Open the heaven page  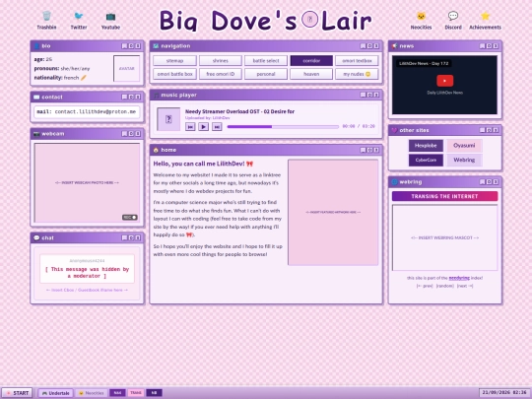[311, 74]
